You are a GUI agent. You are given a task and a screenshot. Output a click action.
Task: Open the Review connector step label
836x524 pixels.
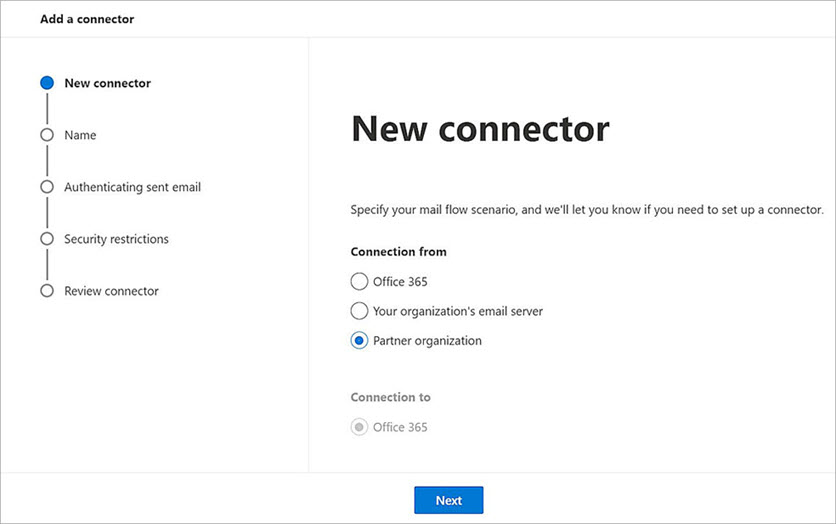point(111,291)
